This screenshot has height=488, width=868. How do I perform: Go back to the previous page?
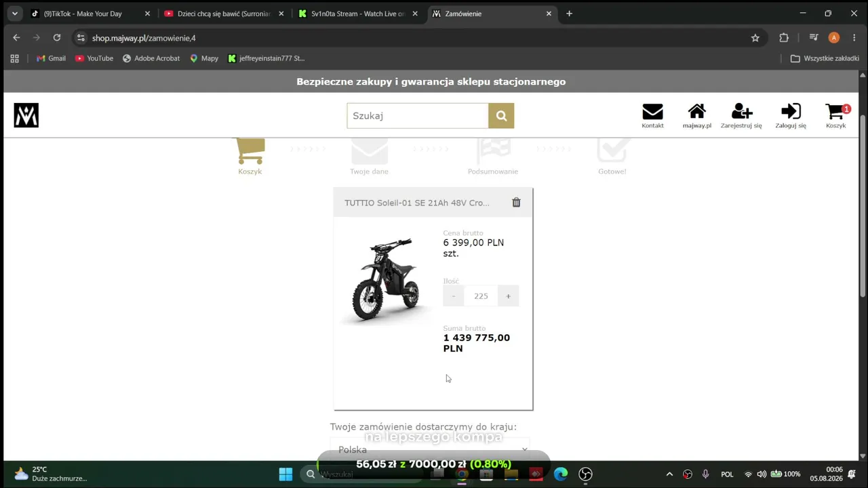click(16, 38)
